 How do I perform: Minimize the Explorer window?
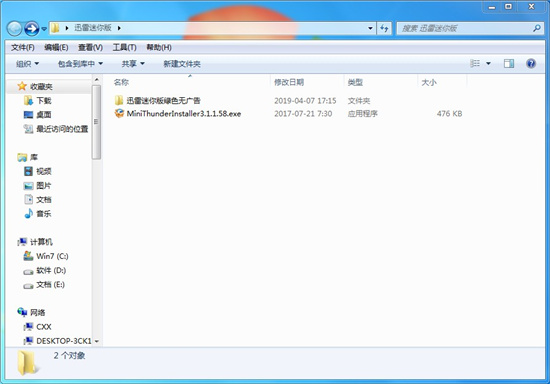(492, 7)
